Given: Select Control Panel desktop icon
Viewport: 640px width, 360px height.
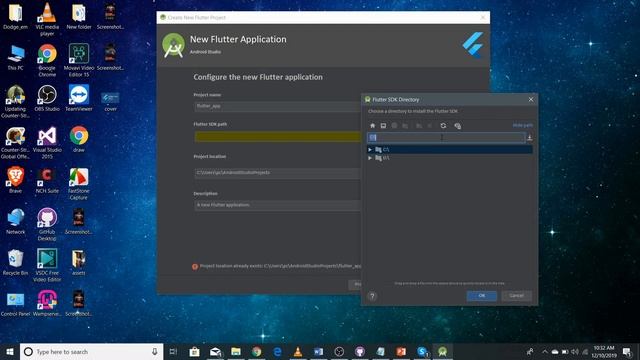Looking at the screenshot, I should (16, 303).
